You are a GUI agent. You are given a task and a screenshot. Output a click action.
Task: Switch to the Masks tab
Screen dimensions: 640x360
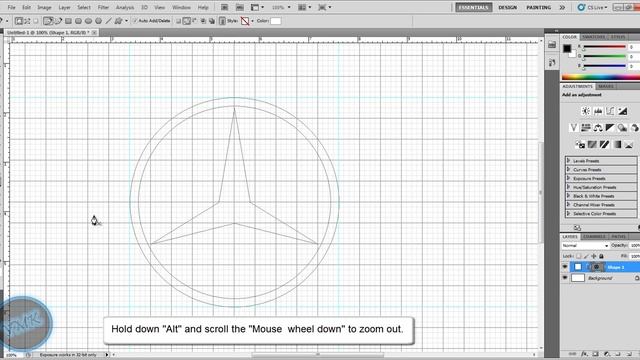[606, 87]
